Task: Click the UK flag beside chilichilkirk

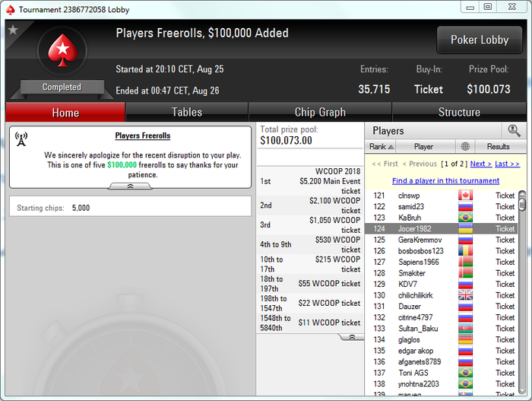Action: click(x=465, y=295)
